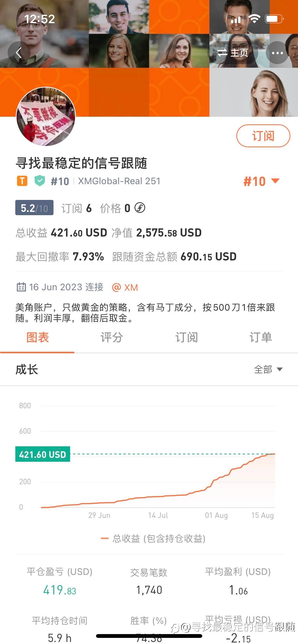Viewport: 298px width, 644px height.
Task: Tap the orange T trader badge
Action: click(x=22, y=181)
